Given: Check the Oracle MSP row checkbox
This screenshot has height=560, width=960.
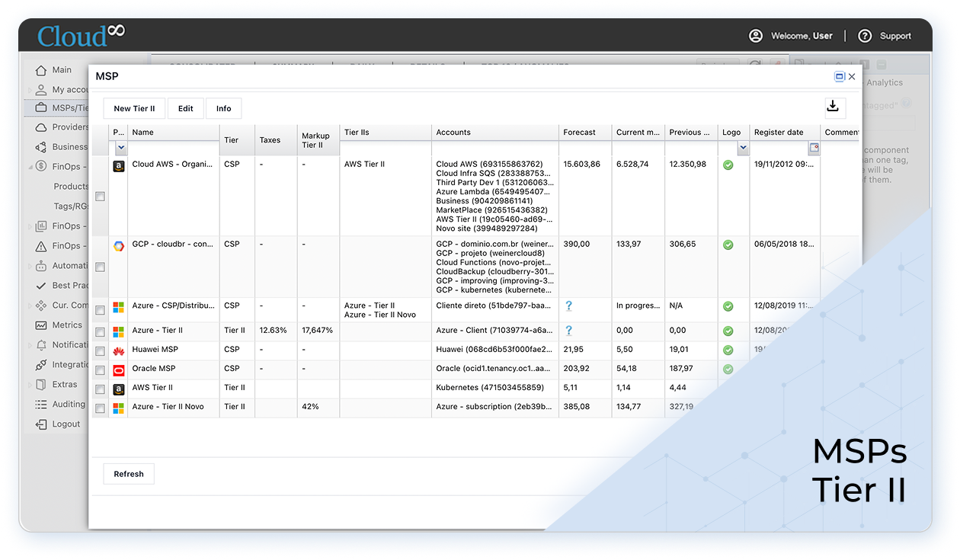Looking at the screenshot, I should coord(100,370).
